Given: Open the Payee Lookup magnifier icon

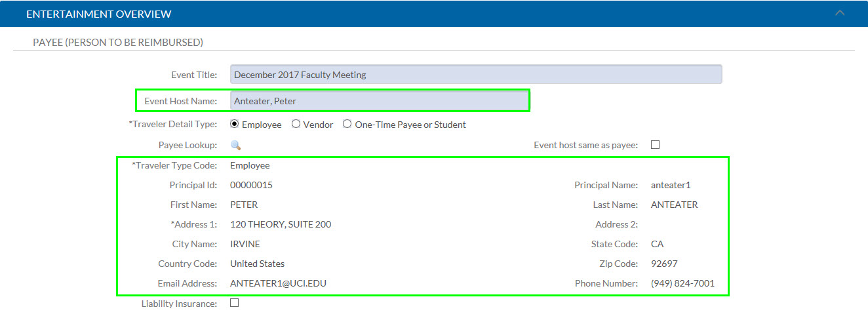Looking at the screenshot, I should pos(235,145).
